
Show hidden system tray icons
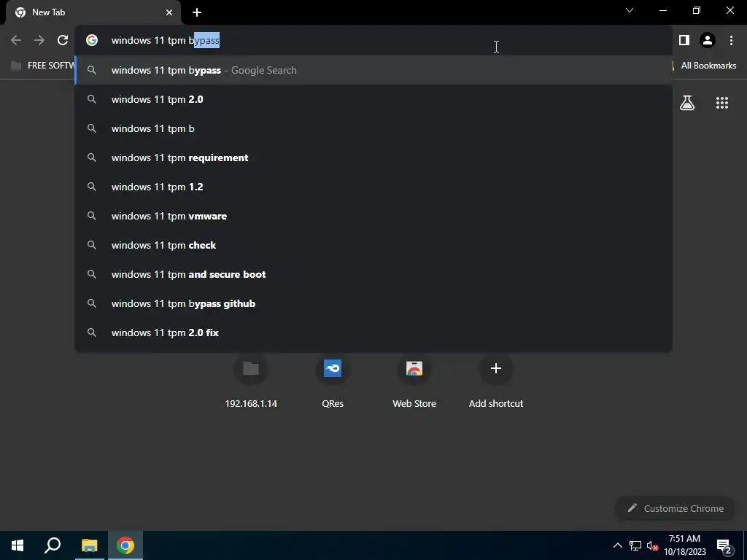pos(617,545)
